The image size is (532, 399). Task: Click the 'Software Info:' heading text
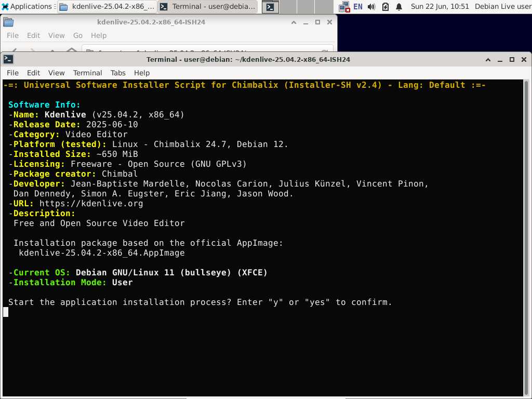45,105
